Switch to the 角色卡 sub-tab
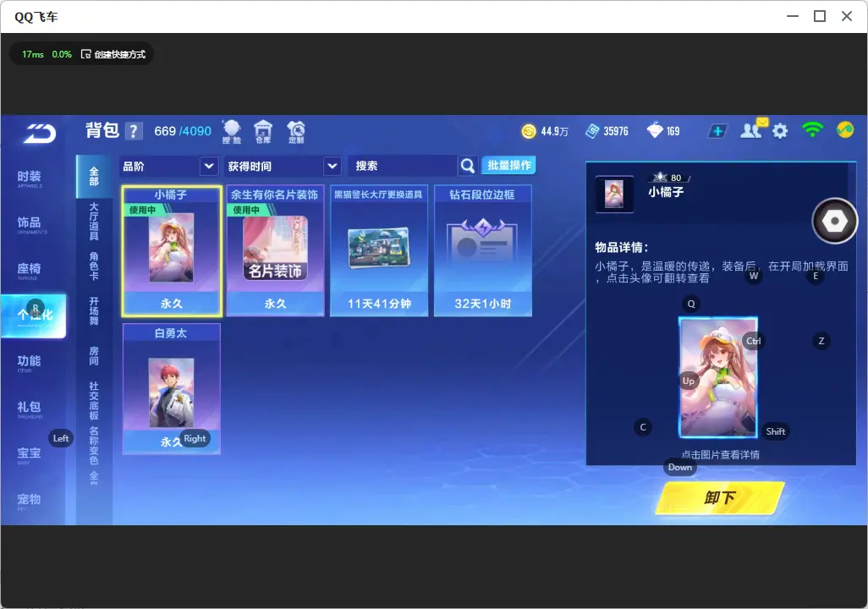868x609 pixels. tap(94, 266)
